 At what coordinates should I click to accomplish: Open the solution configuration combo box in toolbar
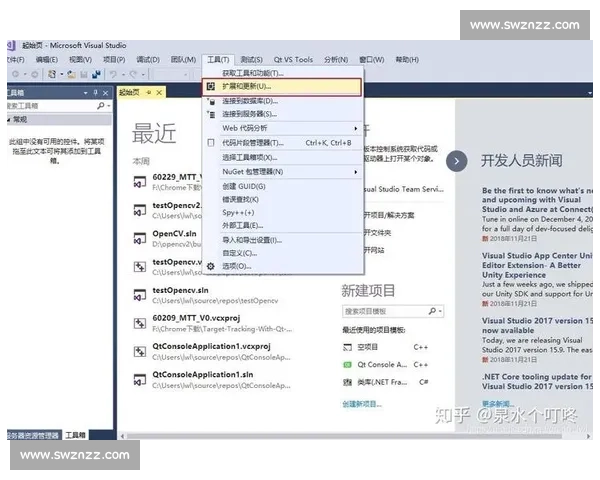tap(171, 74)
